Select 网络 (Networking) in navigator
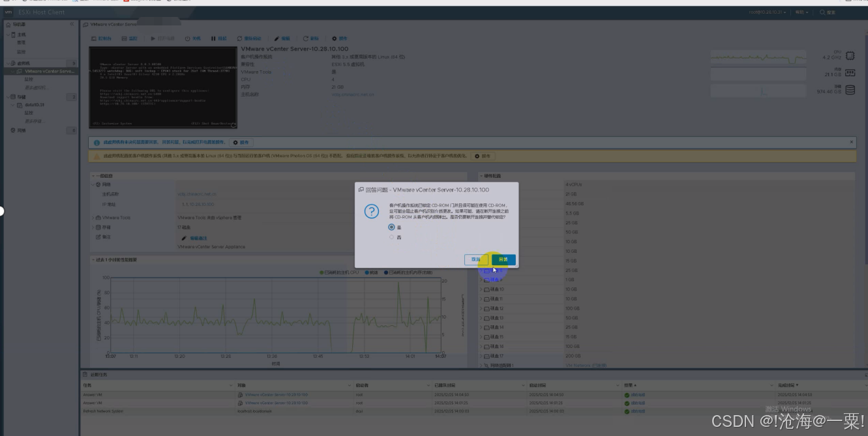 pyautogui.click(x=21, y=130)
